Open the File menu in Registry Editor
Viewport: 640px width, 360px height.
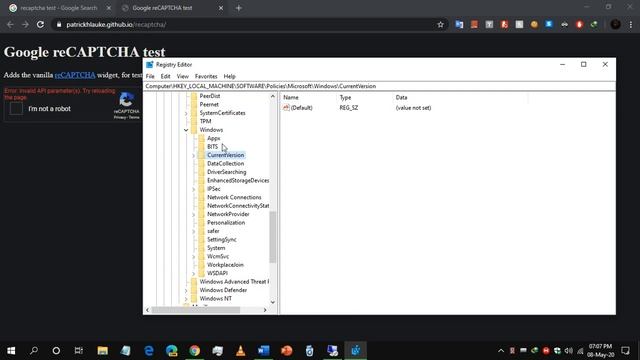tap(150, 76)
